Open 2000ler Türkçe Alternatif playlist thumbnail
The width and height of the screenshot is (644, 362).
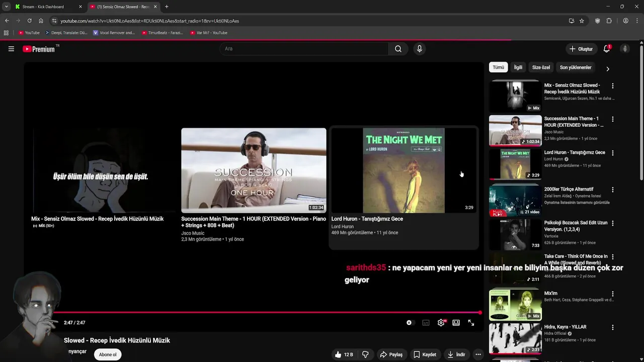[x=515, y=201]
